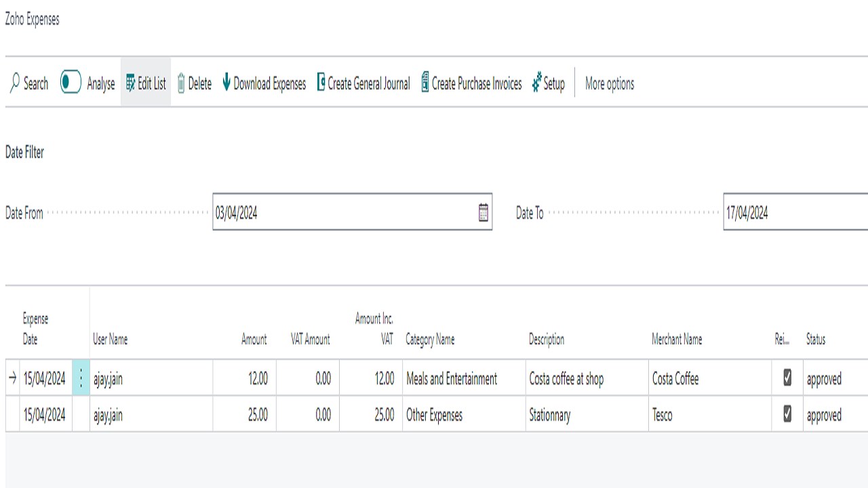Image resolution: width=868 pixels, height=488 pixels.
Task: Click the Create Purchase Invoices icon
Action: 425,83
